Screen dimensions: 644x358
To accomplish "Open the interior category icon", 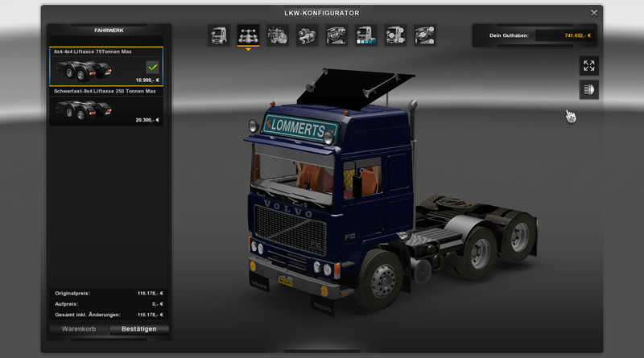I will coord(336,35).
